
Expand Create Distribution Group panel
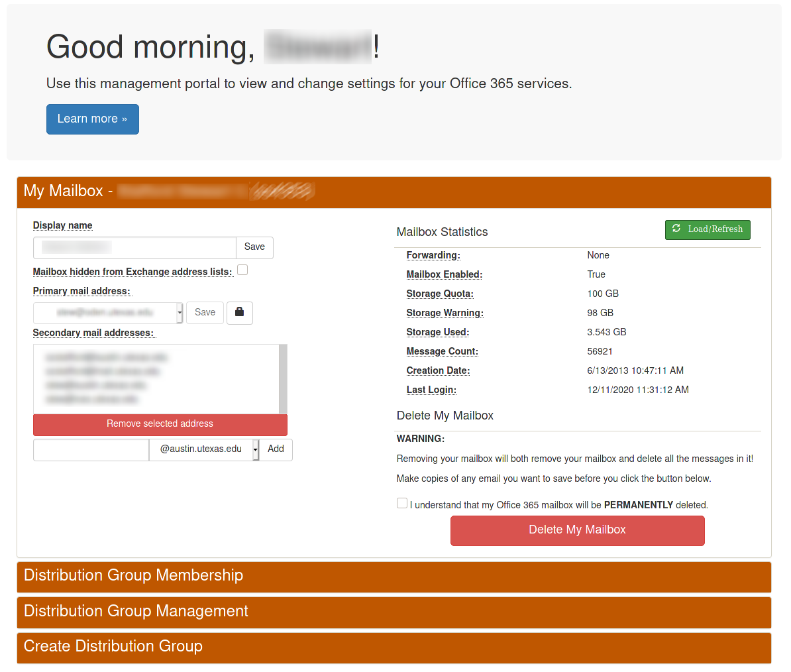[x=394, y=647]
